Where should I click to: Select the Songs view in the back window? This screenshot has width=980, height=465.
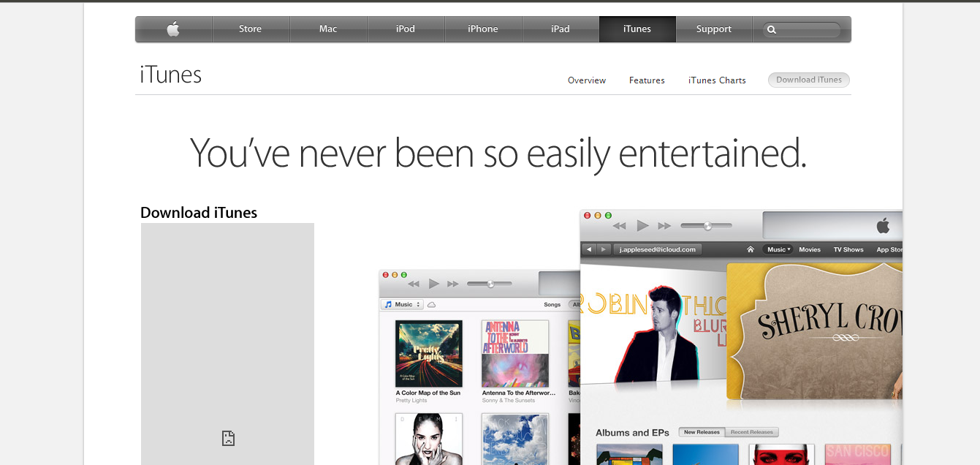pos(552,304)
